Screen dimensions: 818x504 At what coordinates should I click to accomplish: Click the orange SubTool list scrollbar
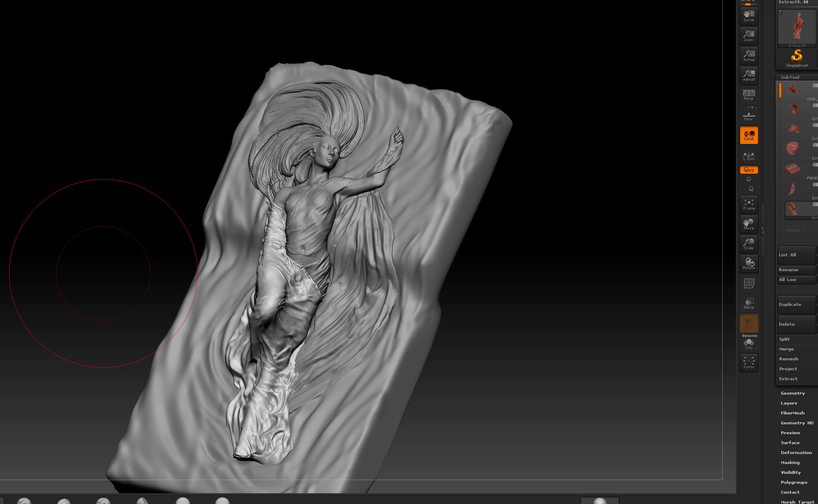[780, 90]
